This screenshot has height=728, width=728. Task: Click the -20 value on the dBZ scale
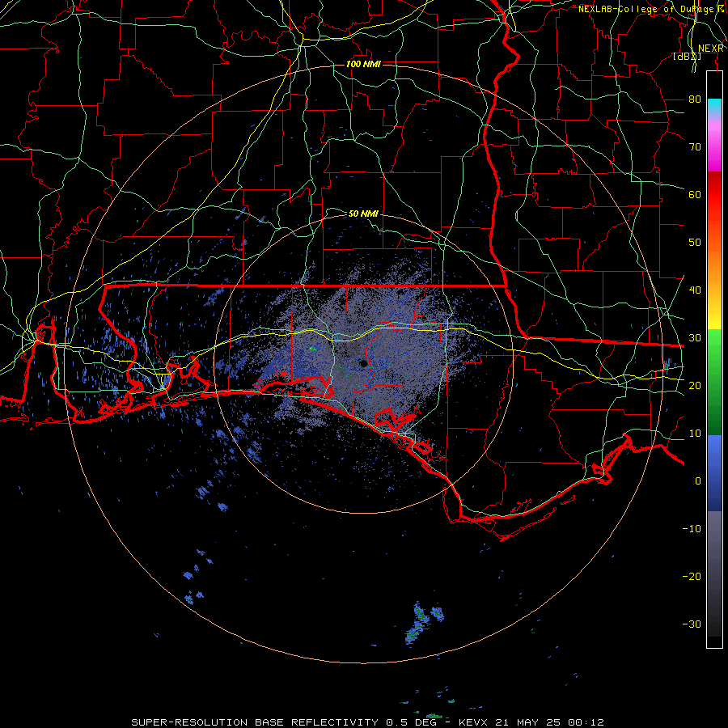(692, 576)
